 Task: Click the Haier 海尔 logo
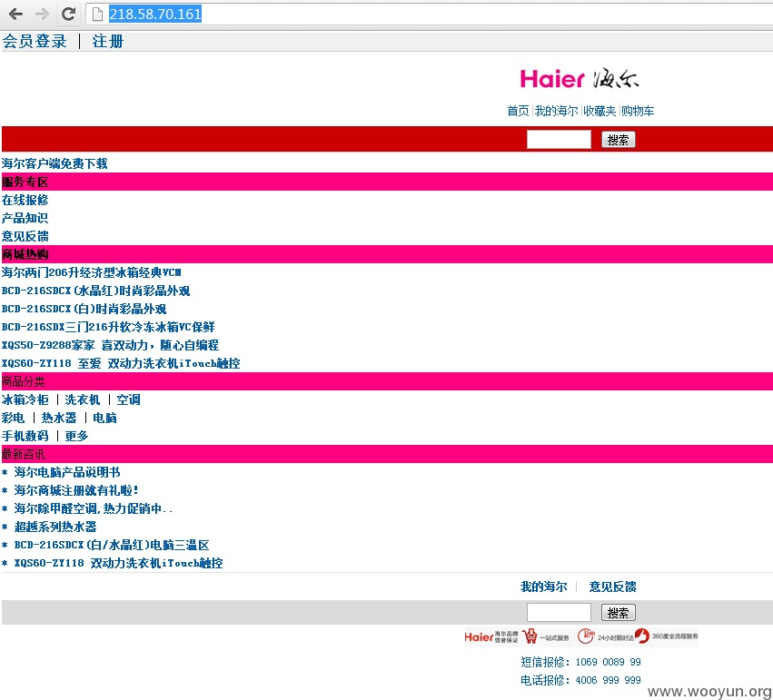click(x=580, y=79)
